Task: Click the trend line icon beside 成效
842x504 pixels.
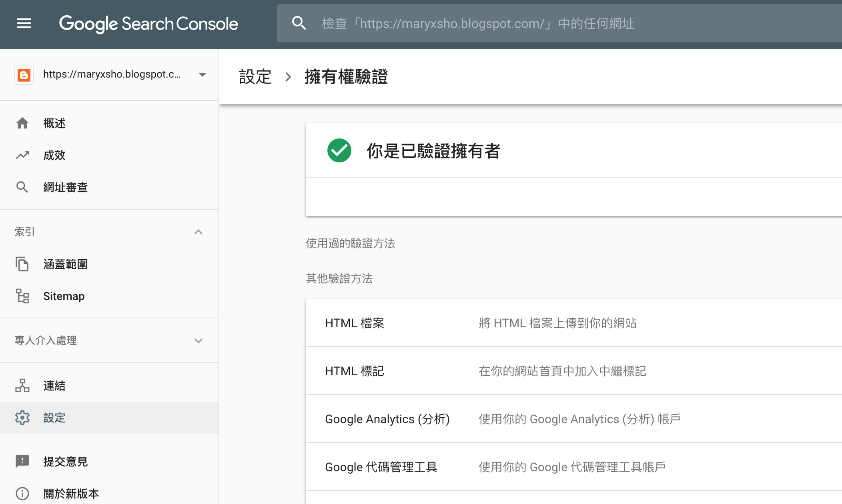Action: pyautogui.click(x=22, y=155)
